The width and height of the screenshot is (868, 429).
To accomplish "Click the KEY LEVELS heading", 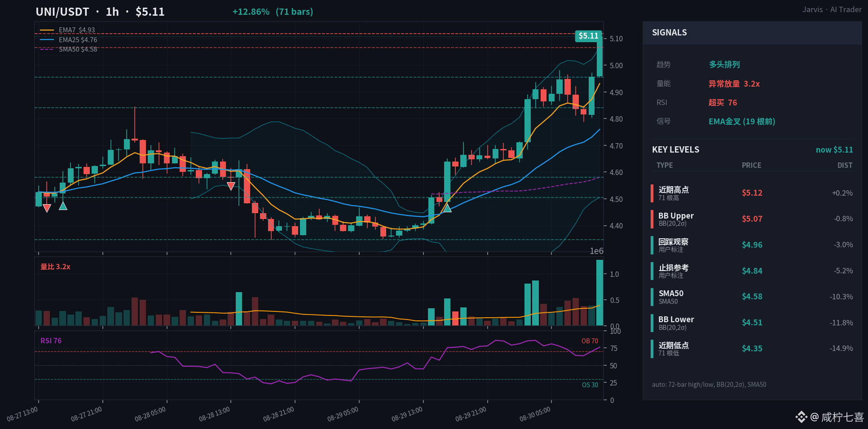I will click(x=675, y=150).
